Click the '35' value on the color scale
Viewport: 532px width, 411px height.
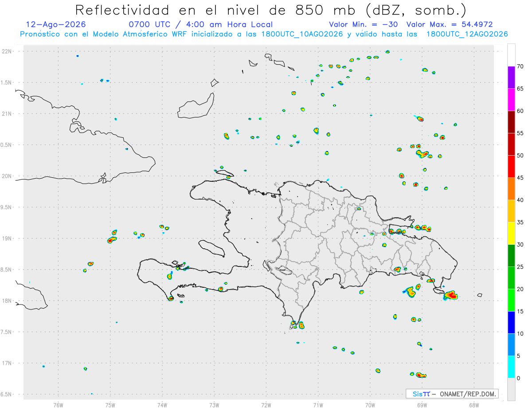(x=520, y=222)
